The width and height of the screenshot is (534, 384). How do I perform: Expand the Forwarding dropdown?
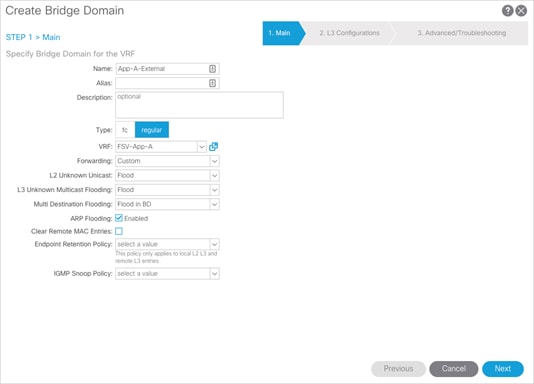point(215,161)
